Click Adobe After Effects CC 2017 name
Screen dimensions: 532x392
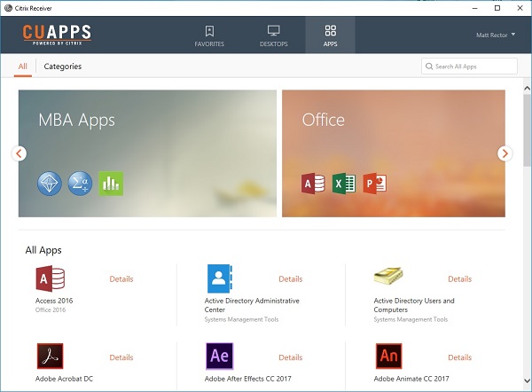[x=247, y=379]
